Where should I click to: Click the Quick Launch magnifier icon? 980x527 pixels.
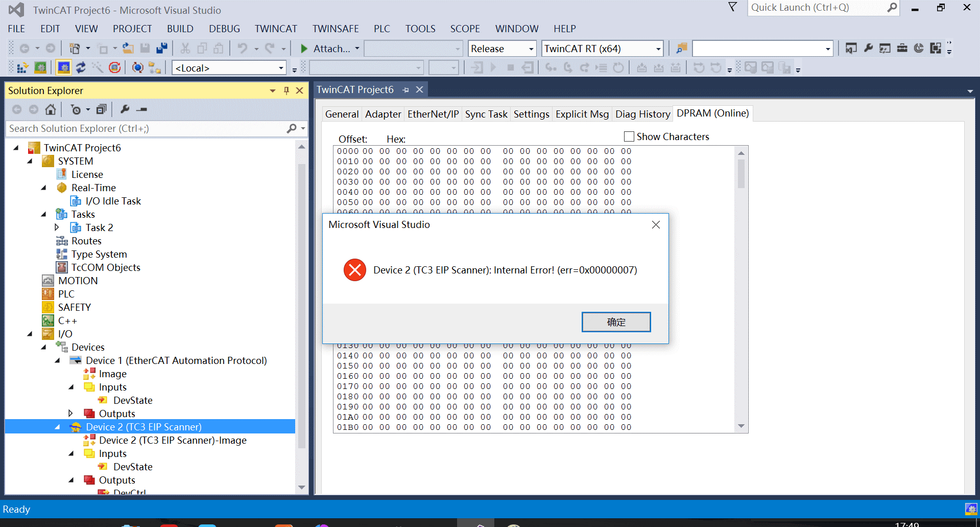[x=892, y=8]
